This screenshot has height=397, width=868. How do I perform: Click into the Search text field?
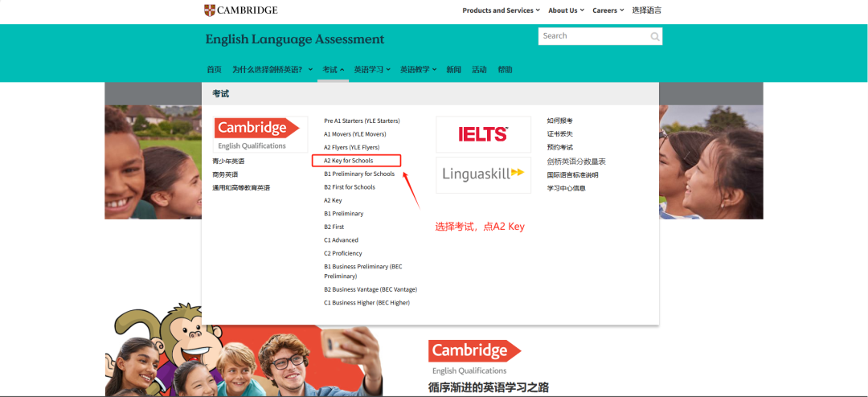(593, 37)
